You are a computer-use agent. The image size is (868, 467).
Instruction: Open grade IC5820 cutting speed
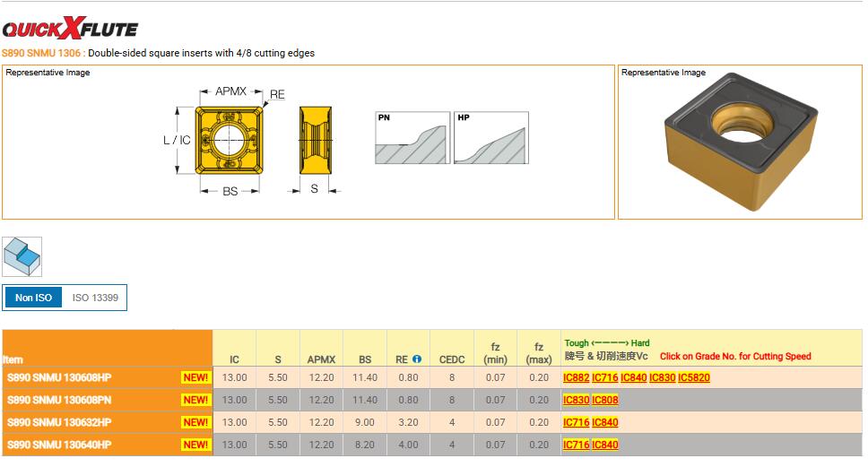[693, 378]
